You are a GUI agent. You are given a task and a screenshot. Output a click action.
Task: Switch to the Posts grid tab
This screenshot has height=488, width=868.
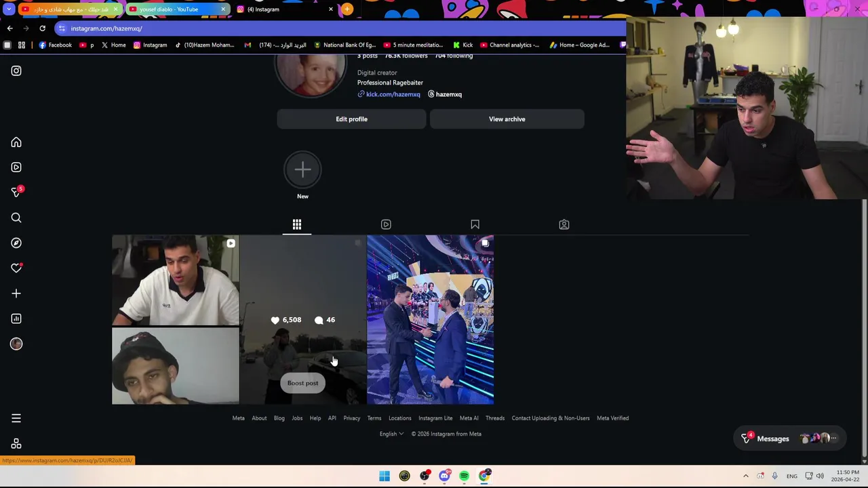click(x=297, y=224)
